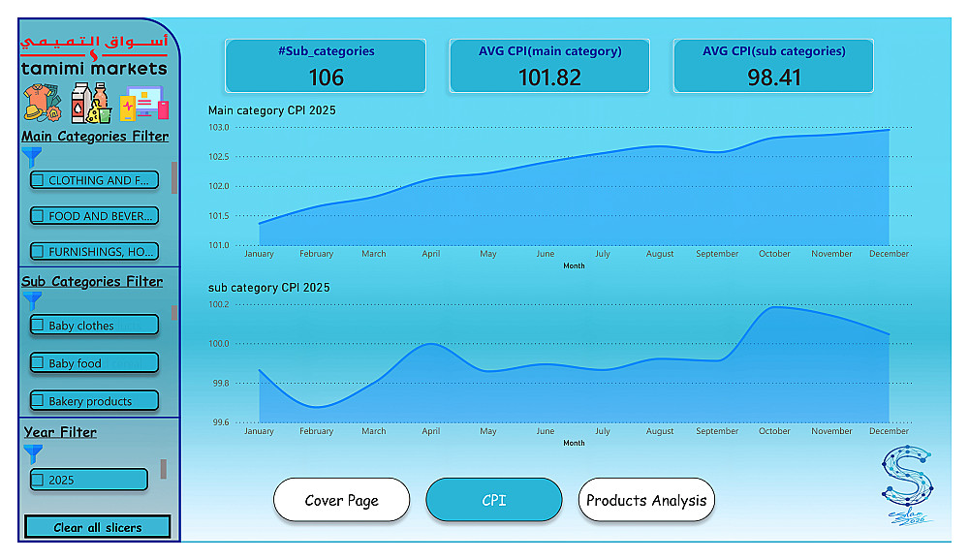
Task: Click the 100.2 axis value
Action: [x=218, y=304]
